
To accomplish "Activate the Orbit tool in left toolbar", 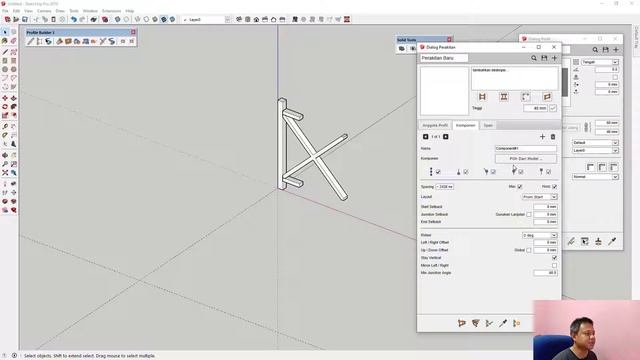I will click(x=5, y=156).
